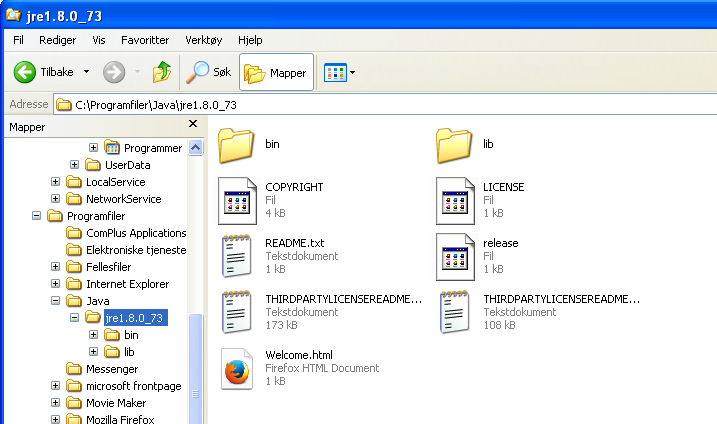This screenshot has width=717, height=424.
Task: Click Programmer folder icon in the tree
Action: coord(112,147)
